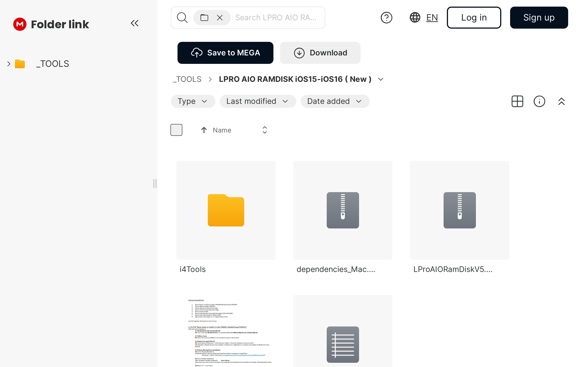
Task: Click the Download button
Action: (x=320, y=53)
